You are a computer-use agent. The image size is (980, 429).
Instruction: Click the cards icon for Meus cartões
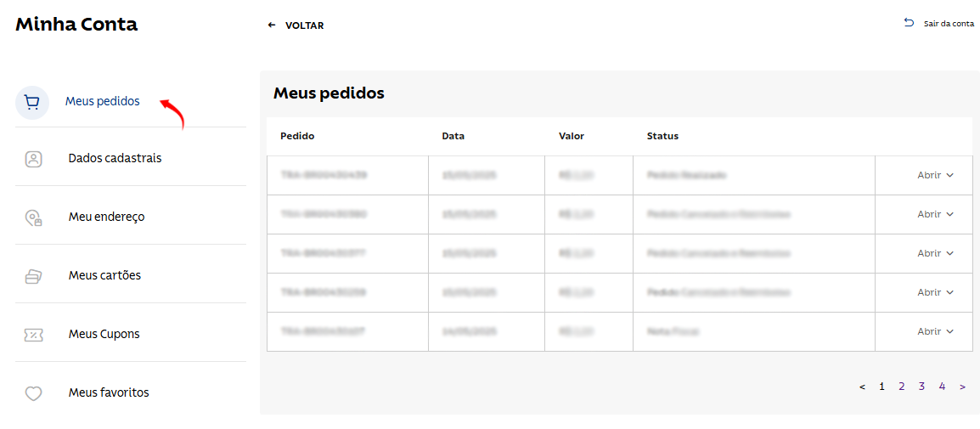(x=33, y=276)
